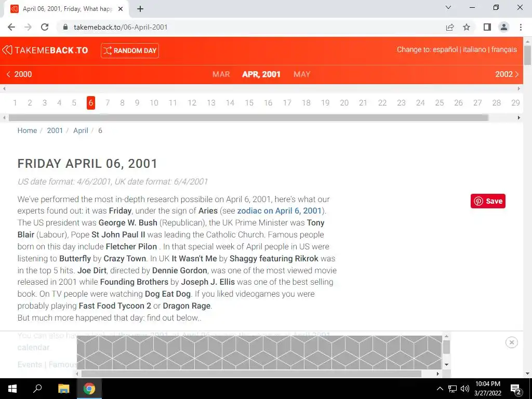Click right arrow of upper day scrollbar
The image size is (532, 399).
(519, 88)
